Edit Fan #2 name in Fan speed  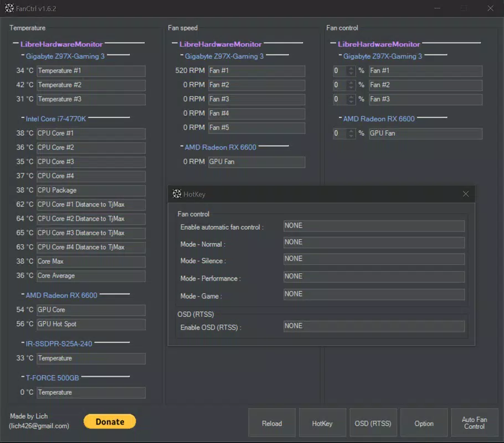256,85
